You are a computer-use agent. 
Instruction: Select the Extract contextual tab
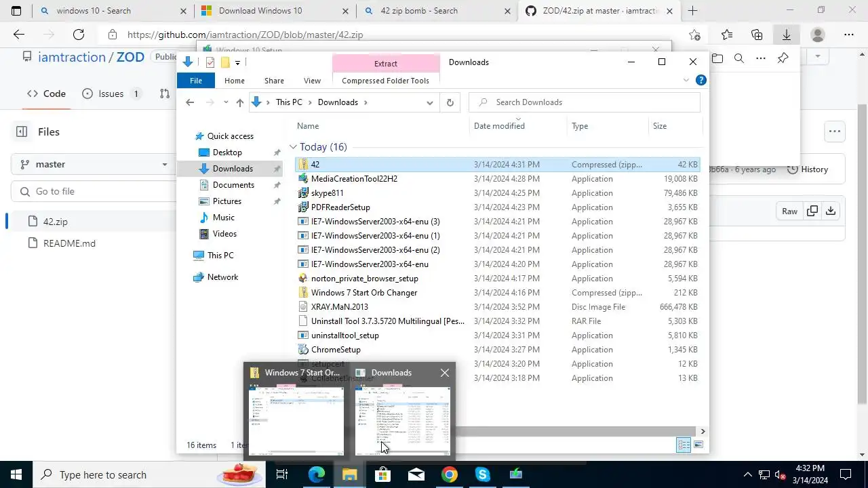pos(386,64)
